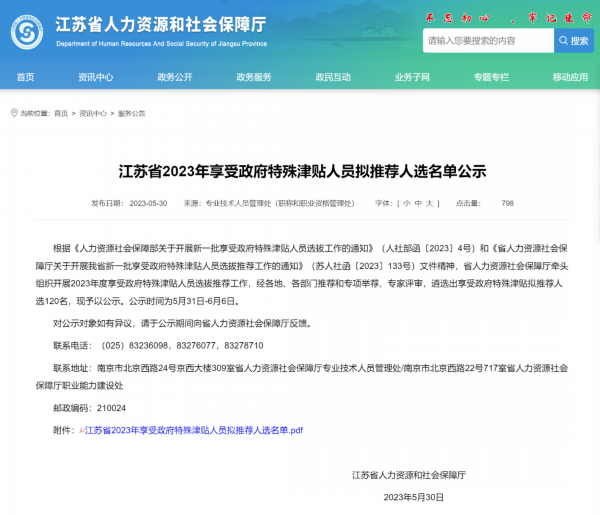Click the phone number line (025) 83236098
Screen dimensions: 600x515
point(158,346)
